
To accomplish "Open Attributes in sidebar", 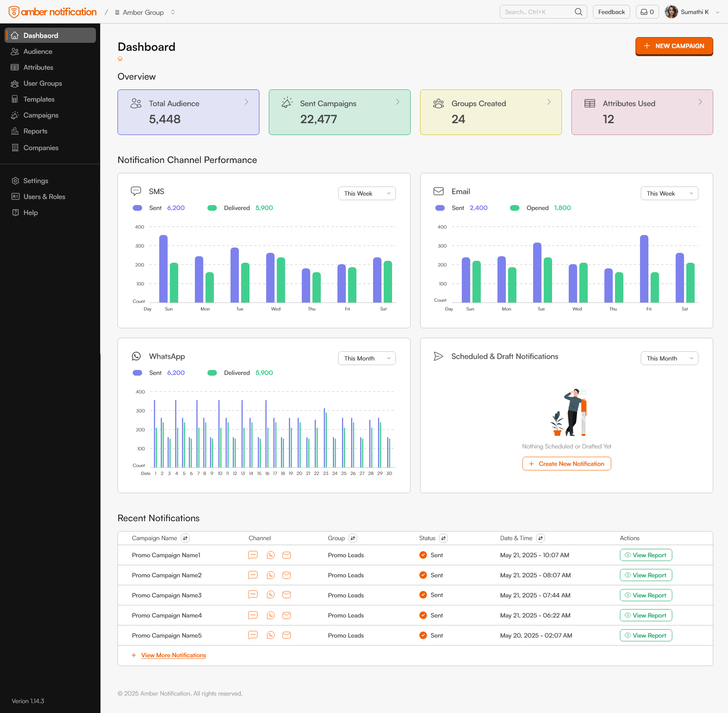I will point(50,67).
